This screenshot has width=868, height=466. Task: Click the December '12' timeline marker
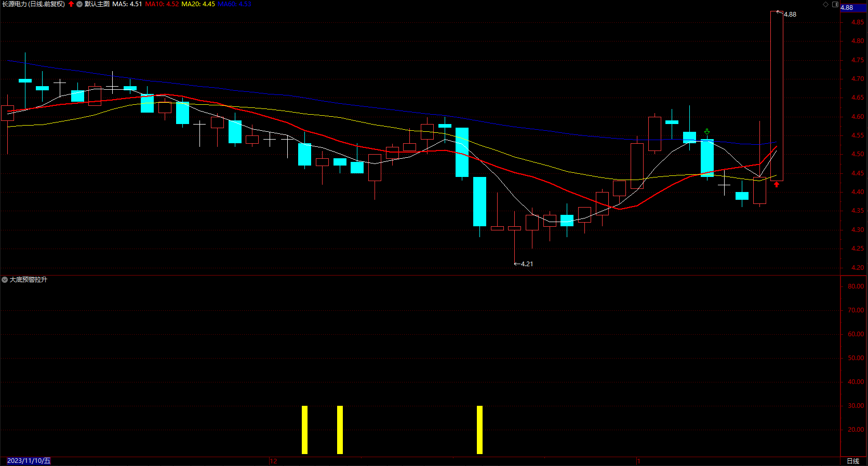pyautogui.click(x=274, y=461)
